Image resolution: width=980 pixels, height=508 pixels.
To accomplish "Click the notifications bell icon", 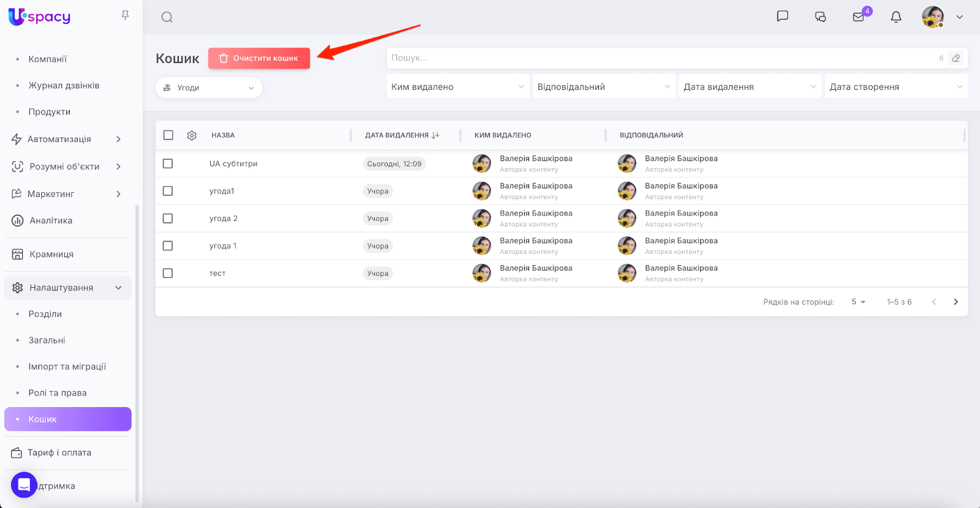I will point(896,17).
